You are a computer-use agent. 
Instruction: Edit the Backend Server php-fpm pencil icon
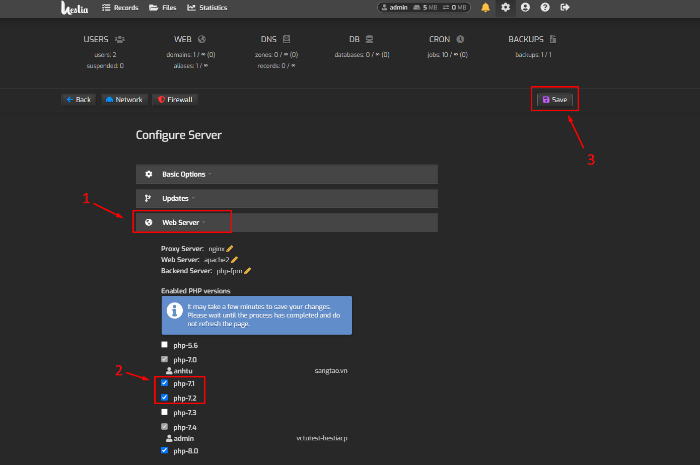pyautogui.click(x=248, y=271)
